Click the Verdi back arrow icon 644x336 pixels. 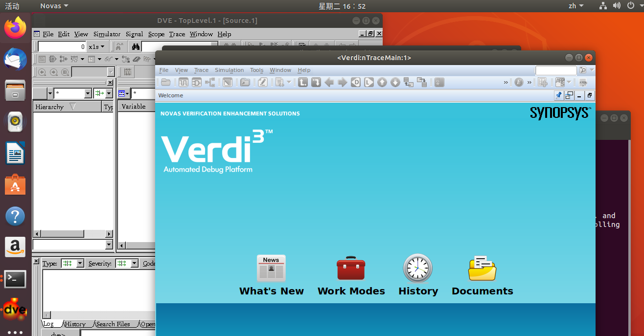tap(329, 83)
